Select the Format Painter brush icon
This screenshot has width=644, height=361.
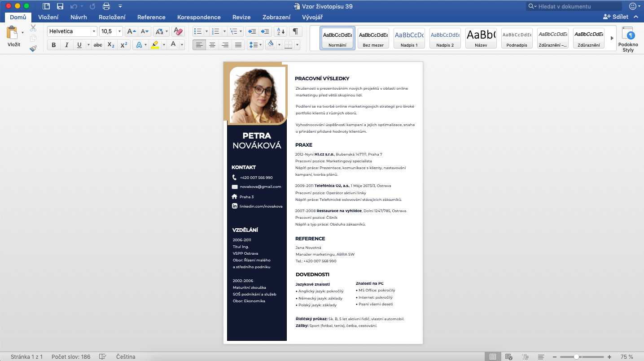tap(33, 48)
